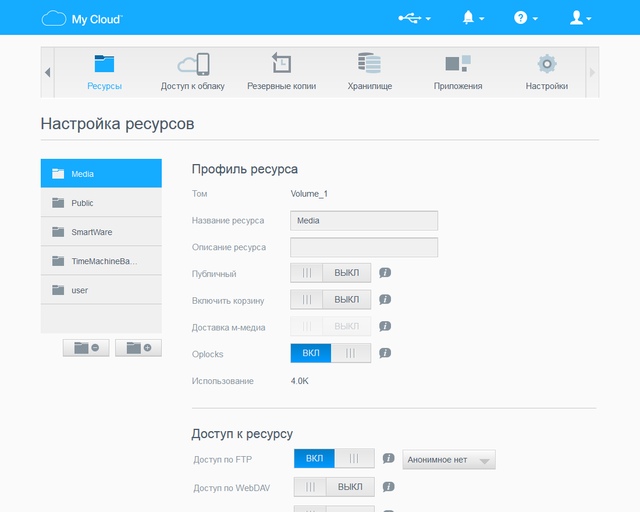640x512 pixels.
Task: Click the 4.0K usage value
Action: point(300,381)
